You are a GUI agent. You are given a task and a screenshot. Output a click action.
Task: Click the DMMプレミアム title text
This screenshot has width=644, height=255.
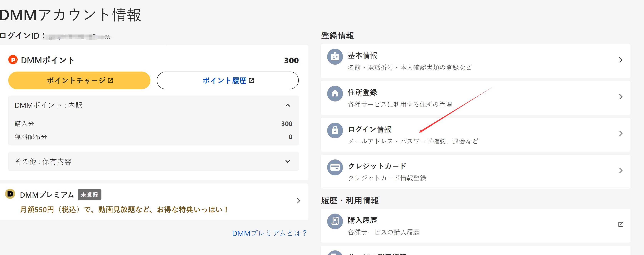[47, 195]
